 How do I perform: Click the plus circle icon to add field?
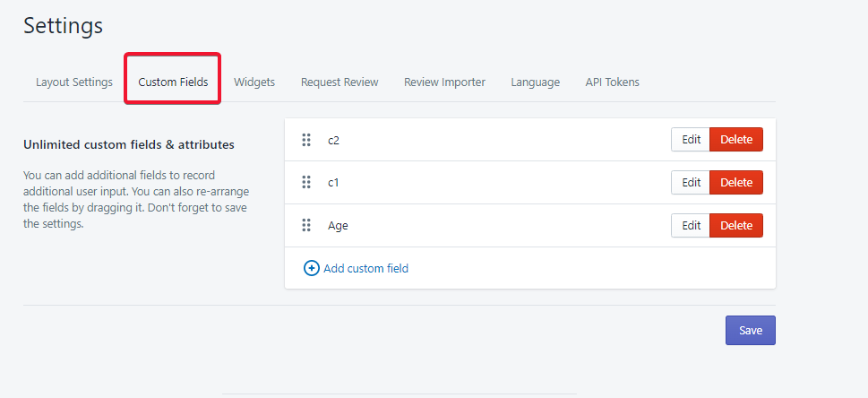[x=312, y=268]
